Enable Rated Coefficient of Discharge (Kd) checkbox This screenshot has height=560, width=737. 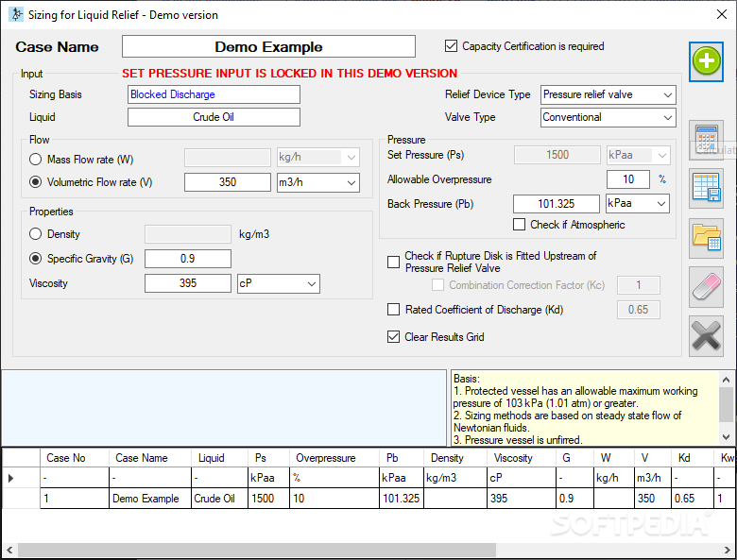point(393,309)
